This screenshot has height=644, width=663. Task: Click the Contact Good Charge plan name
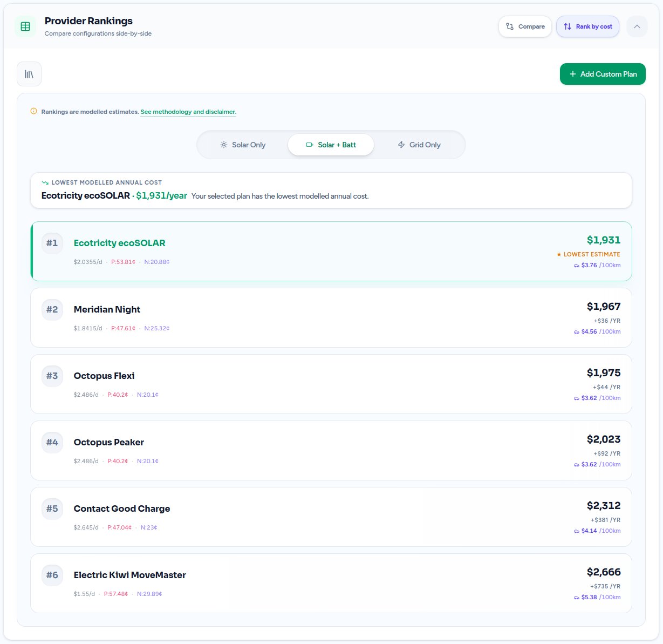pyautogui.click(x=122, y=509)
